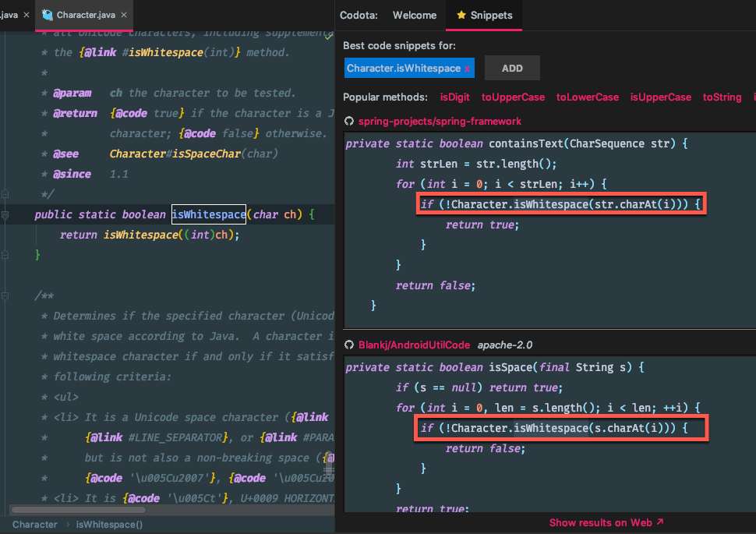The width and height of the screenshot is (756, 534).
Task: Choose isDigit from popular methods
Action: click(455, 97)
